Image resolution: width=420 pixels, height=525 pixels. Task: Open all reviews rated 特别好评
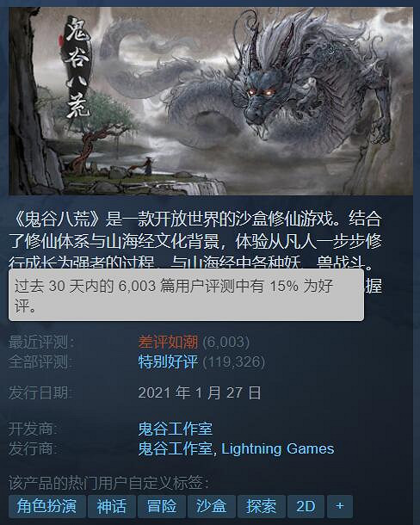[168, 362]
